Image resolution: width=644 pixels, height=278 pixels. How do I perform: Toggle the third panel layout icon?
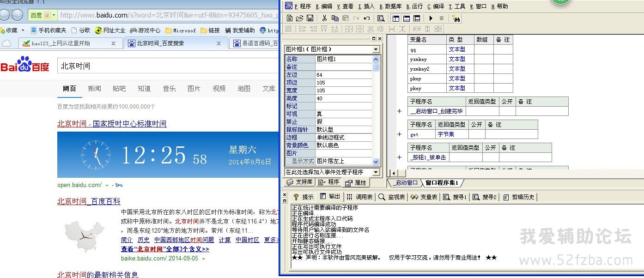point(417,18)
